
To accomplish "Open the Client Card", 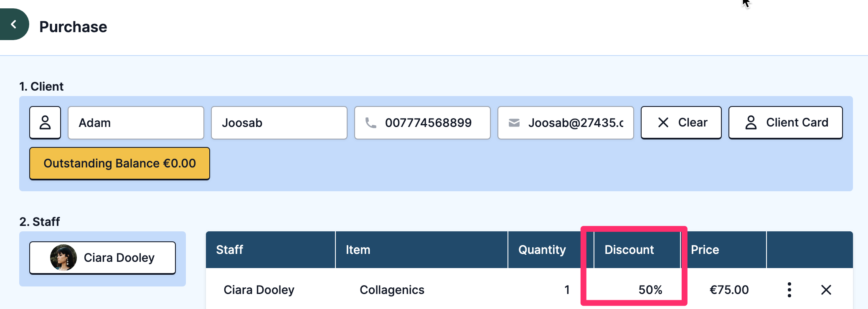I will click(x=785, y=123).
